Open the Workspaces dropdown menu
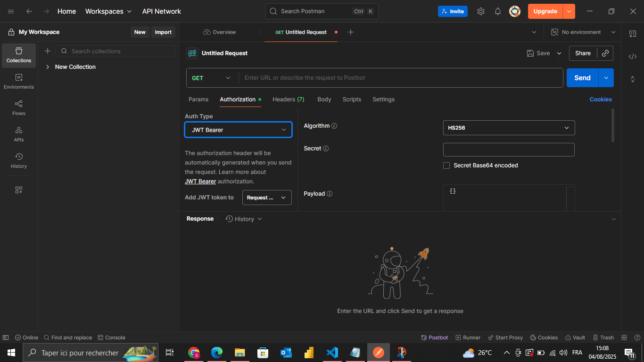The image size is (644, 362). pyautogui.click(x=108, y=11)
